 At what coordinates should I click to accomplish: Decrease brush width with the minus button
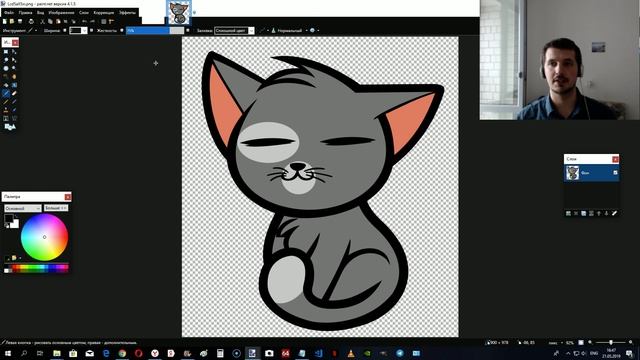pyautogui.click(x=65, y=30)
